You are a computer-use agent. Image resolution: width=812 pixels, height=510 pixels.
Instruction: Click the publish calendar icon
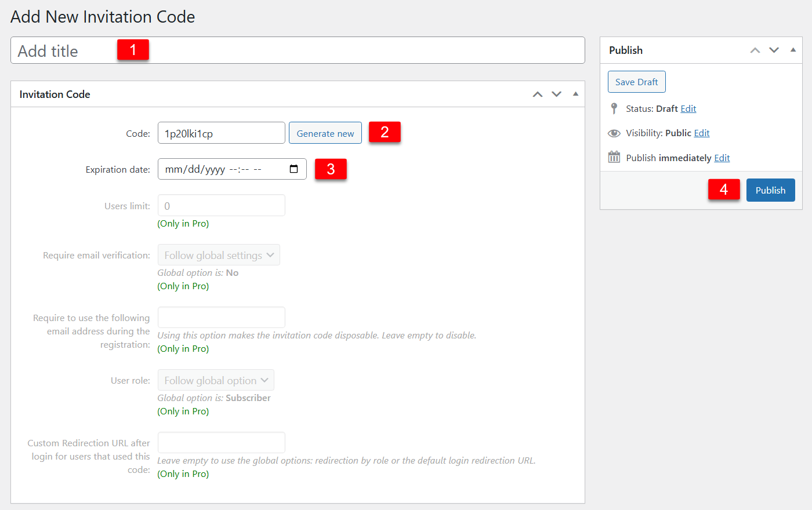(614, 157)
